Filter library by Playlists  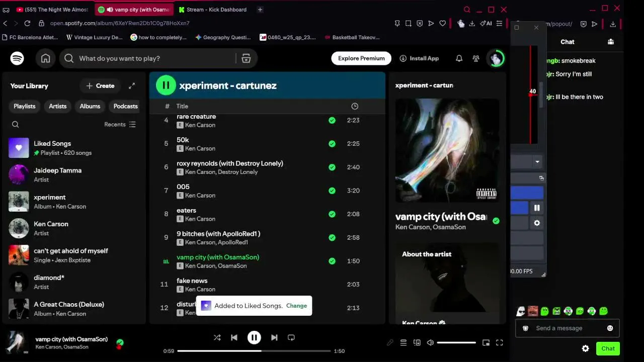[25, 106]
